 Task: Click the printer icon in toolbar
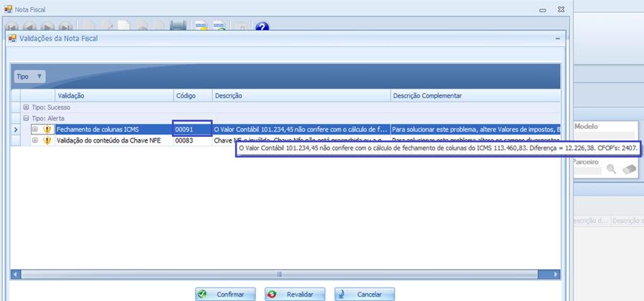[x=179, y=27]
